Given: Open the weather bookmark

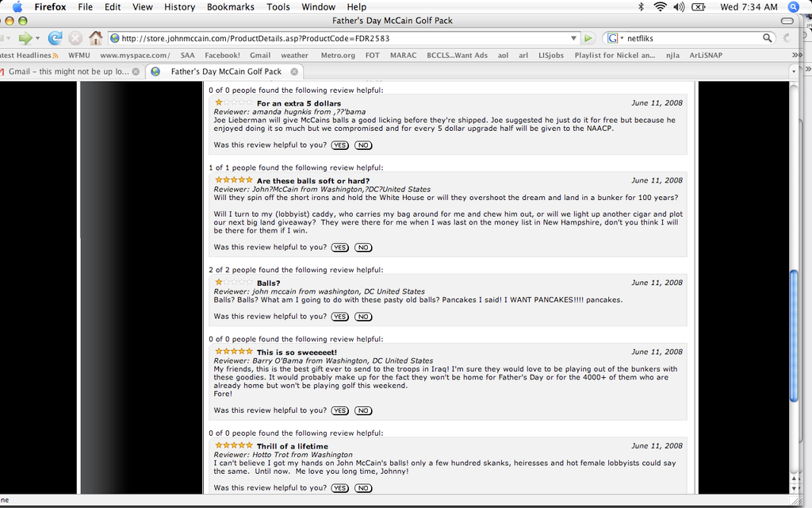Looking at the screenshot, I should [294, 55].
